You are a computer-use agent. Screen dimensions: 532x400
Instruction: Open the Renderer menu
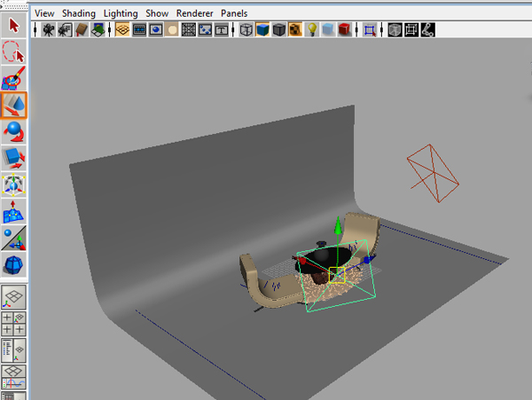click(x=194, y=13)
